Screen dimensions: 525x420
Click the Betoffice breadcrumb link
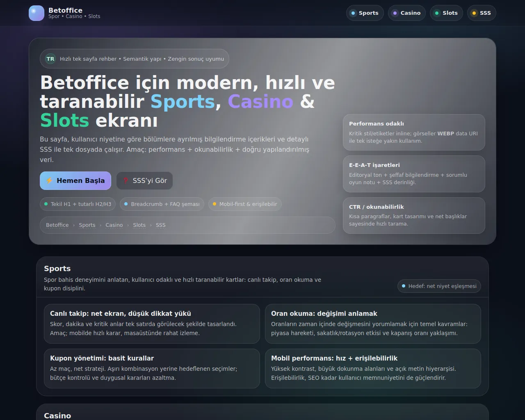(57, 225)
